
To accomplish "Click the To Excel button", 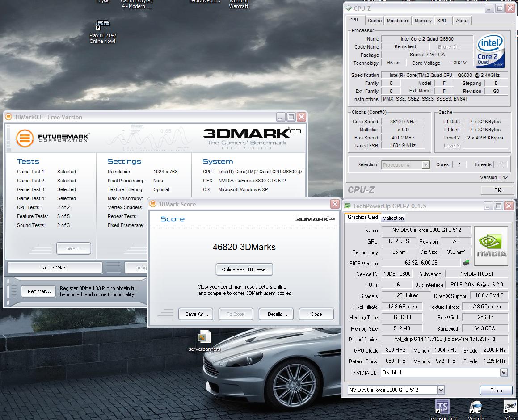I will [x=236, y=314].
